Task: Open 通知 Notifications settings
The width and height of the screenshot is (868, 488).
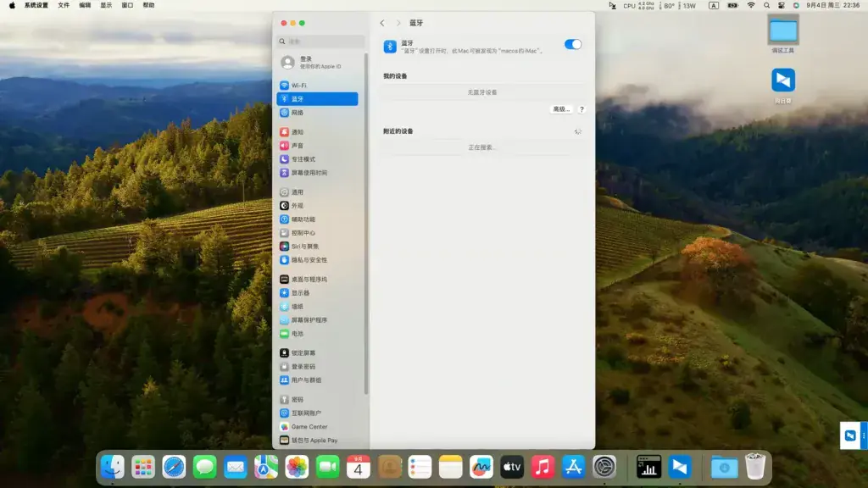Action: coord(317,131)
